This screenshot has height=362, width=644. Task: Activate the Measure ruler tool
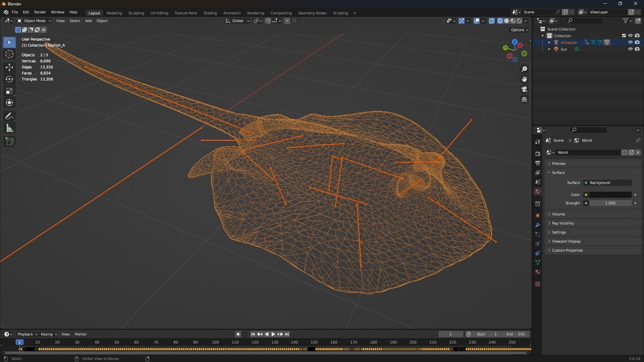(x=9, y=128)
